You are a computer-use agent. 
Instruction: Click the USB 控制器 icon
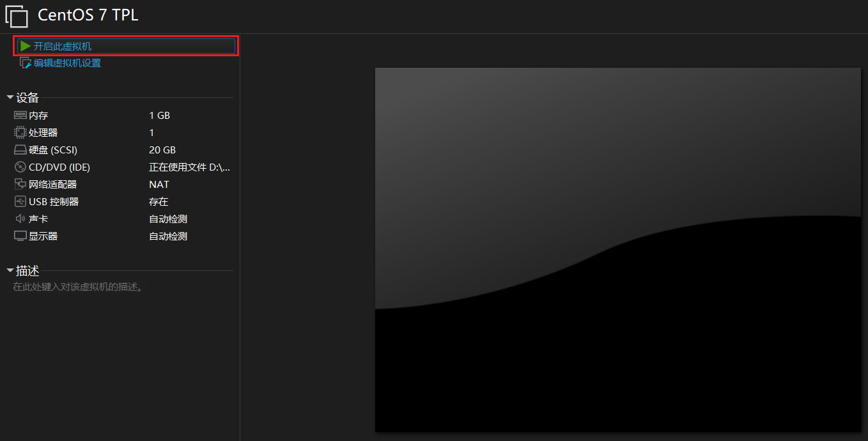pyautogui.click(x=20, y=202)
